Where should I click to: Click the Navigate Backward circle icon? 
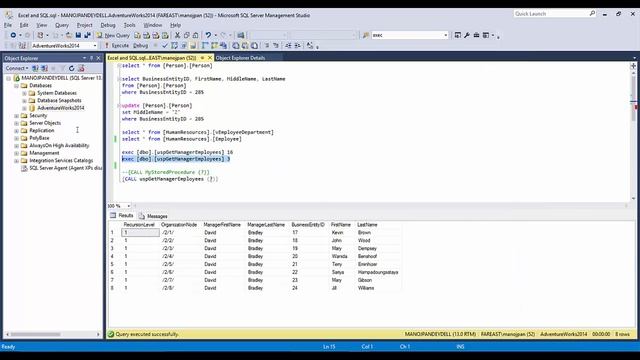click(x=13, y=36)
